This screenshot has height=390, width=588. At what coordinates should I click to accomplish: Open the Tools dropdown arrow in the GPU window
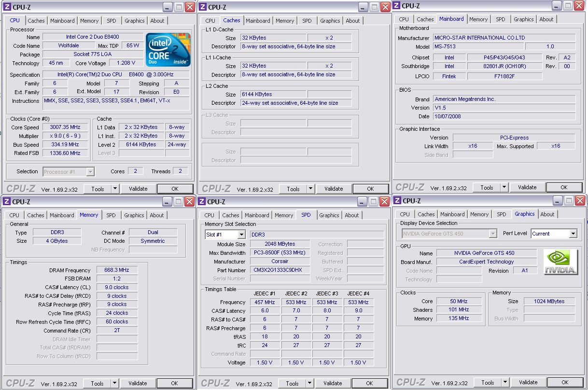tap(505, 382)
